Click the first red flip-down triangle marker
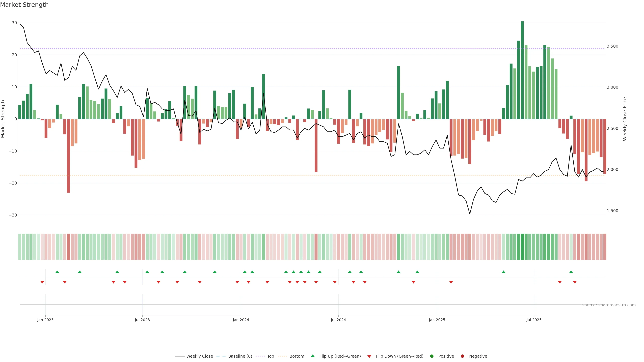This screenshot has height=362, width=644. click(42, 282)
